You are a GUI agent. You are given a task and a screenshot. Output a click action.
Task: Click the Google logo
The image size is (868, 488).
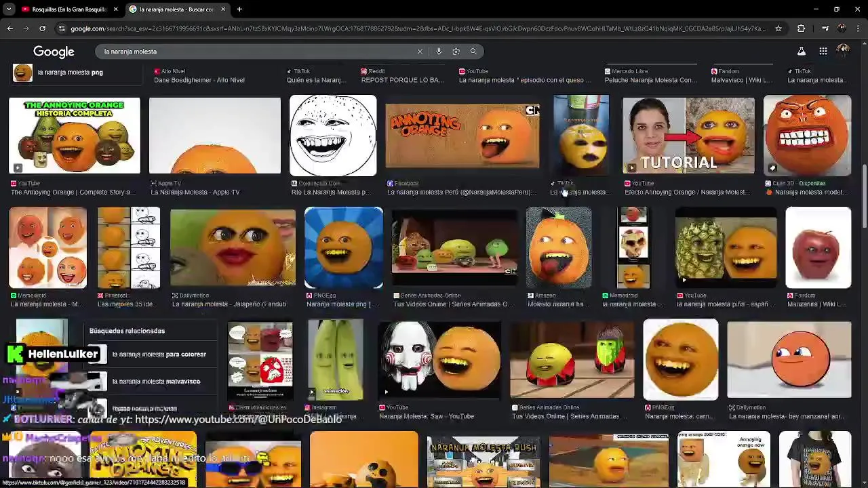click(x=54, y=52)
